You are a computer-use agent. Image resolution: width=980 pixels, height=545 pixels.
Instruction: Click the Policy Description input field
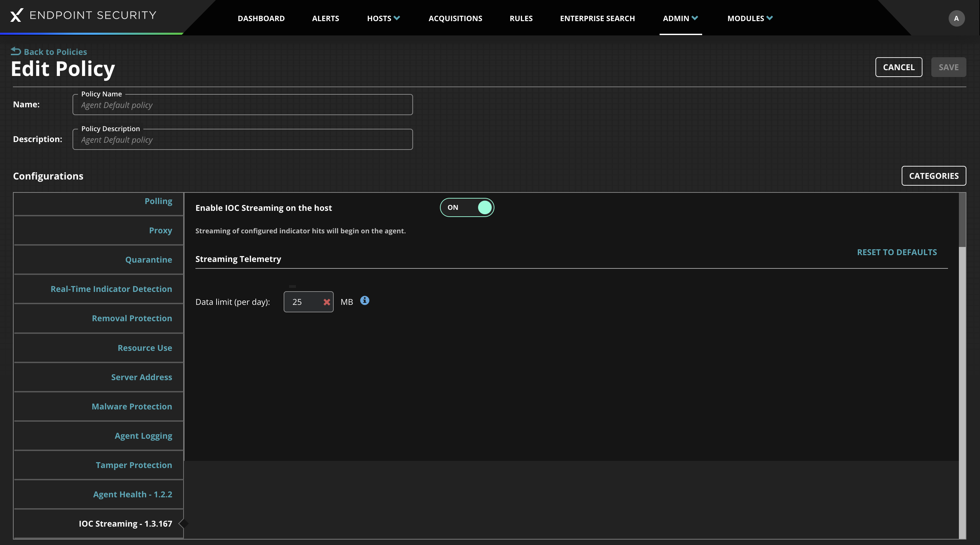[x=243, y=140]
